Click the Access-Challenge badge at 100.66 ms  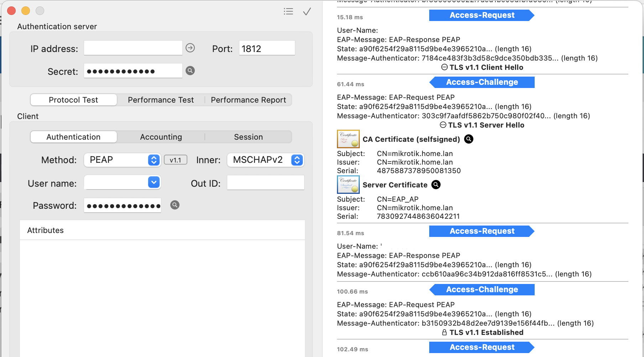coord(482,290)
